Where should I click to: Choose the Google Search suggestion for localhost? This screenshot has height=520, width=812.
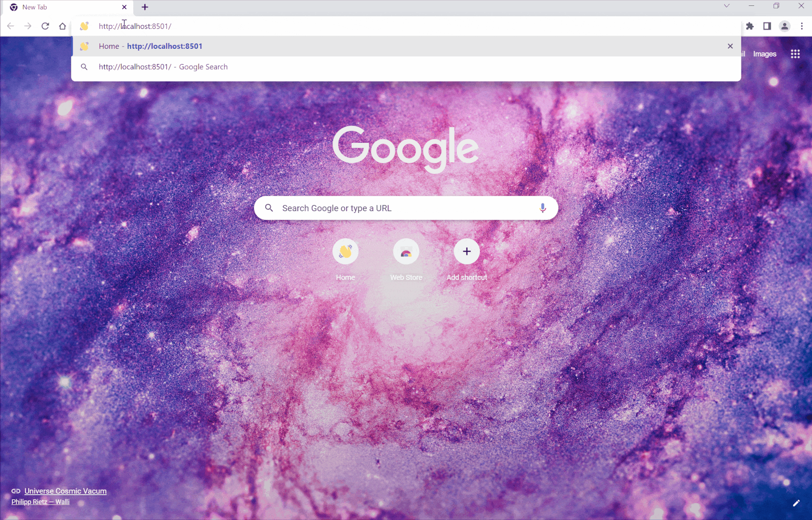(163, 67)
